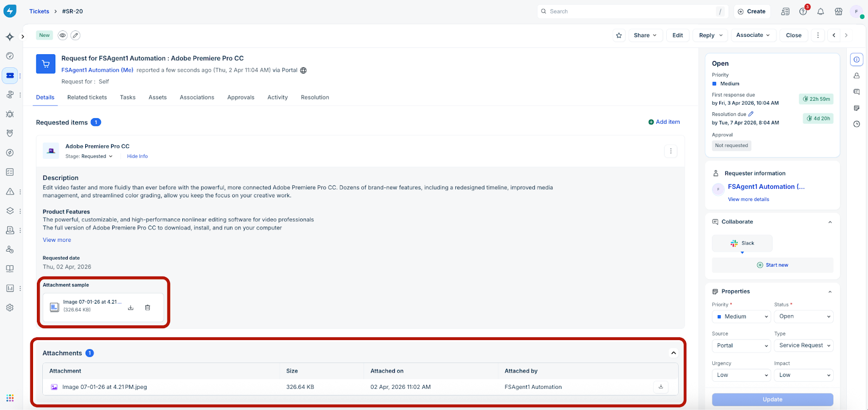Screen dimensions: 868x410
Task: Focus the Search input field
Action: (x=634, y=11)
